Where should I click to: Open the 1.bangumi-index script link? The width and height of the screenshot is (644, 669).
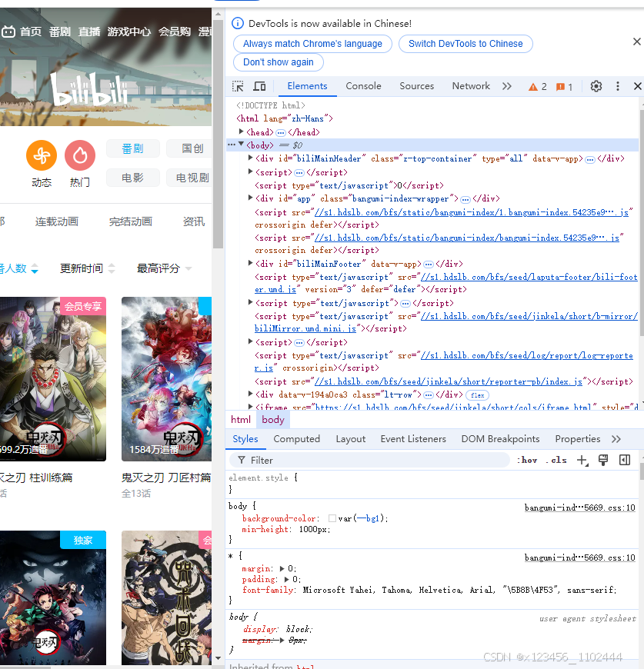[471, 212]
